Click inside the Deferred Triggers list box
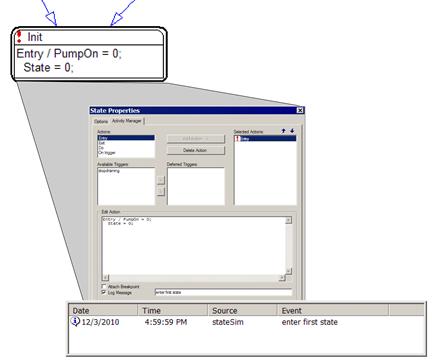432x362 pixels. (196, 186)
